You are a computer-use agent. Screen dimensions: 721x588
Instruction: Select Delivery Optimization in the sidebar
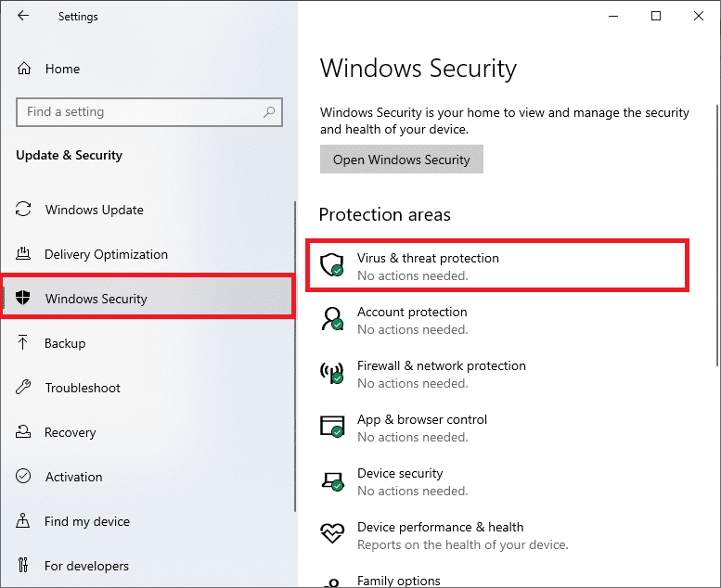(x=106, y=254)
